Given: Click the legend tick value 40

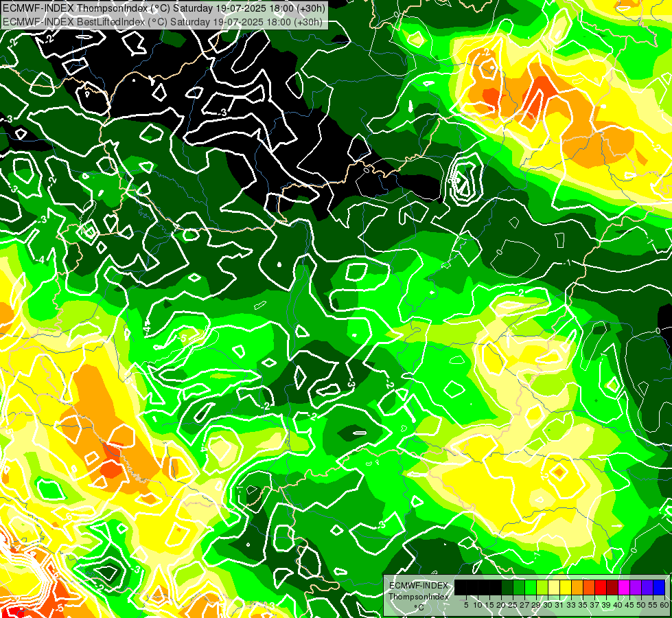Looking at the screenshot, I should pos(618,605).
